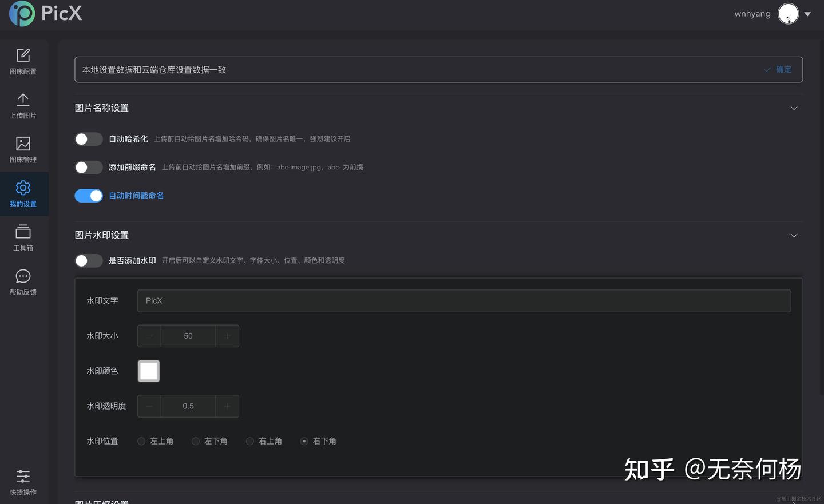The height and width of the screenshot is (504, 824).
Task: Click the 确定 confirm button
Action: tap(778, 69)
